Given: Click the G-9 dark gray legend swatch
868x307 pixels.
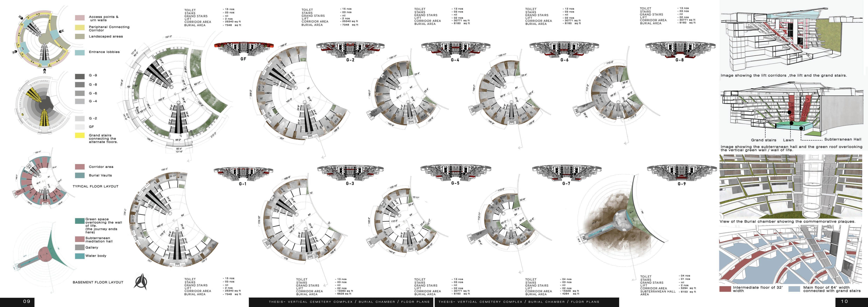Looking at the screenshot, I should [x=80, y=76].
